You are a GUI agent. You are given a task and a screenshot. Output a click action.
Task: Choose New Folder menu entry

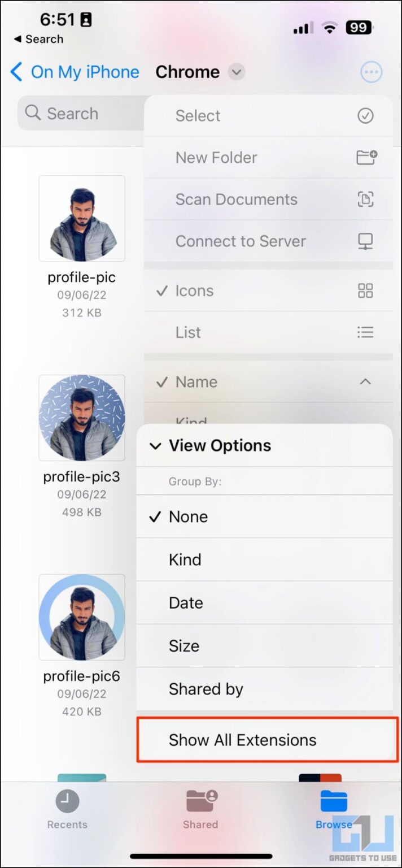268,158
